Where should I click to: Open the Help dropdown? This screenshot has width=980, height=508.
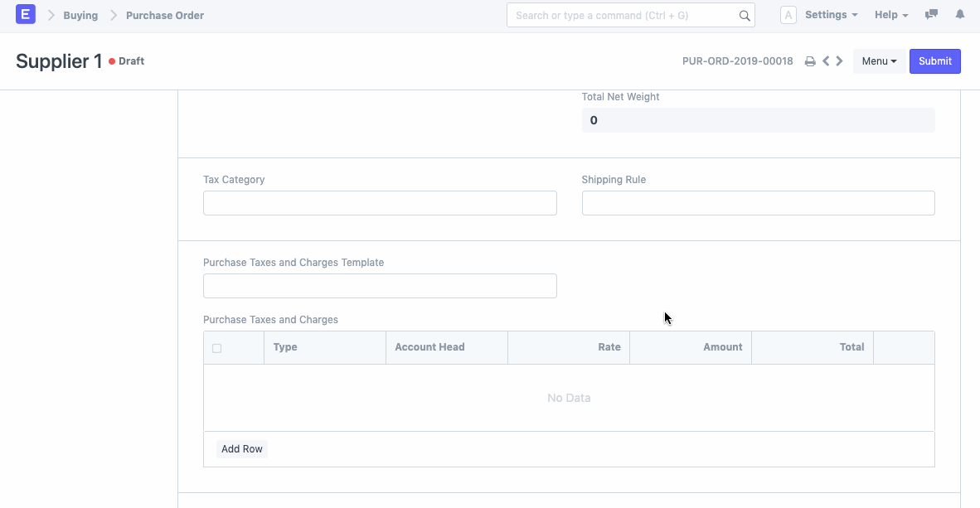886,14
